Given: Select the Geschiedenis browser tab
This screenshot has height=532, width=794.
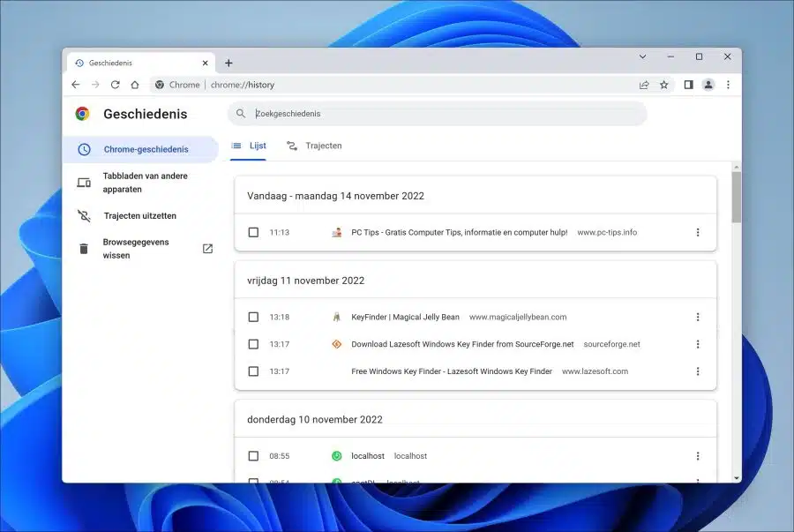Looking at the screenshot, I should point(141,63).
